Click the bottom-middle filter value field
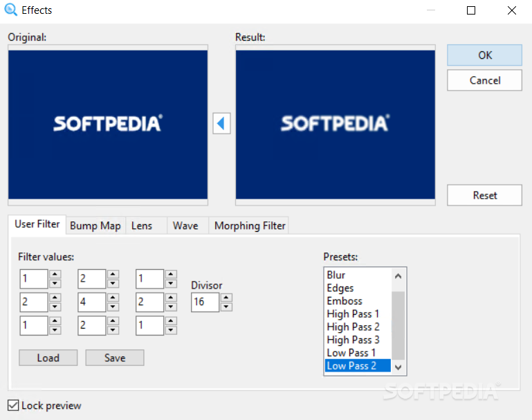 pyautogui.click(x=91, y=325)
